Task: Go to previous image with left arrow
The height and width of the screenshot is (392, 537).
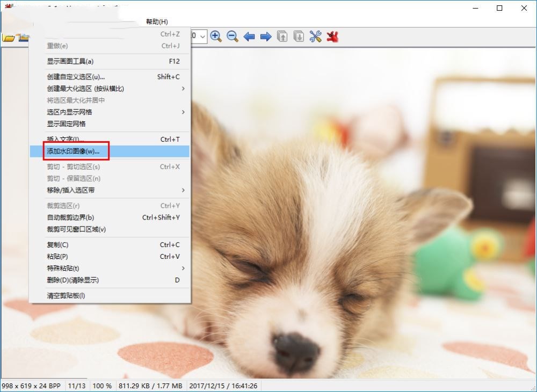Action: [x=249, y=37]
